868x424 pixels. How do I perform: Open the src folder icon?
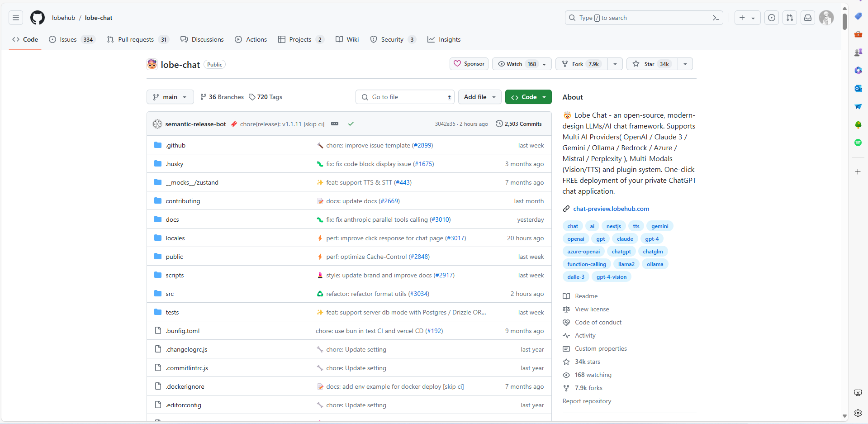[x=158, y=293]
